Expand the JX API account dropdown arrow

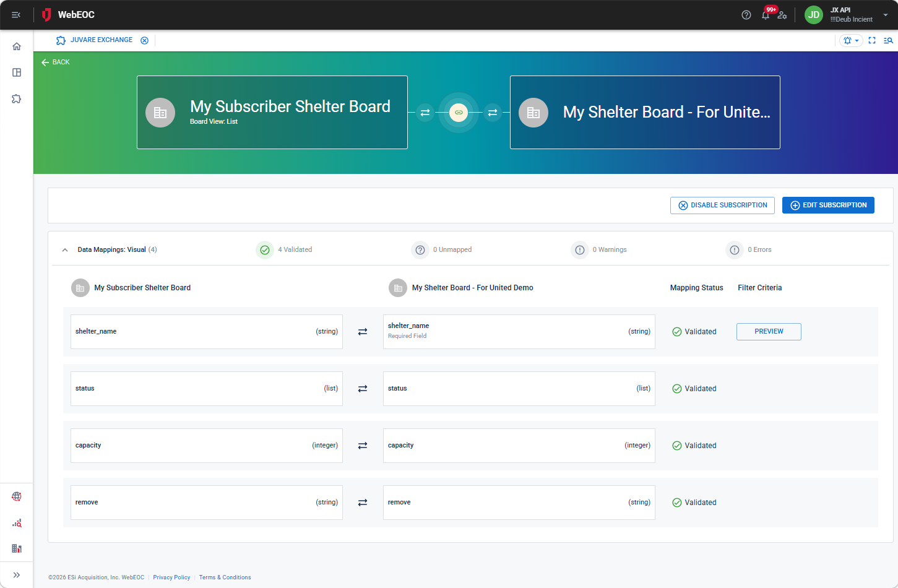coord(886,15)
